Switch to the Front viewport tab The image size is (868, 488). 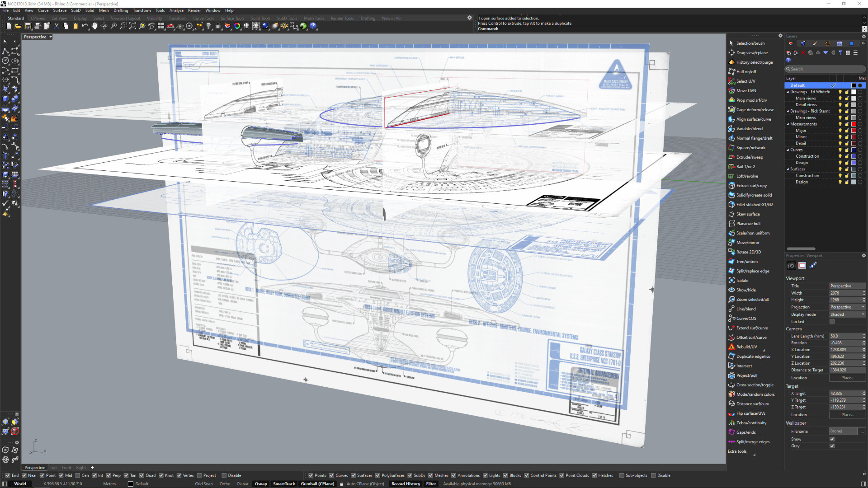pos(66,468)
